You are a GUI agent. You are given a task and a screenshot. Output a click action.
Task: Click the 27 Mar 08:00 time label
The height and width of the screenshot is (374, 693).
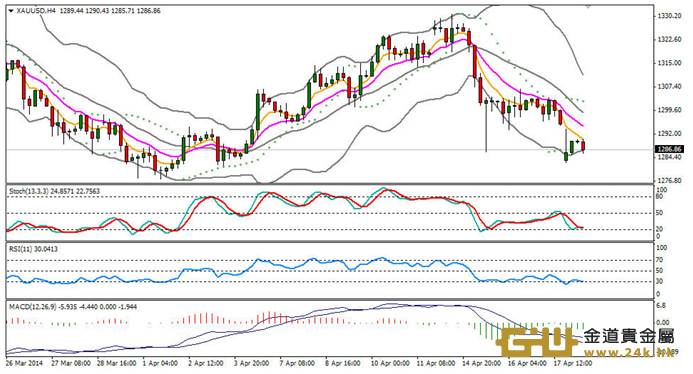pyautogui.click(x=71, y=363)
